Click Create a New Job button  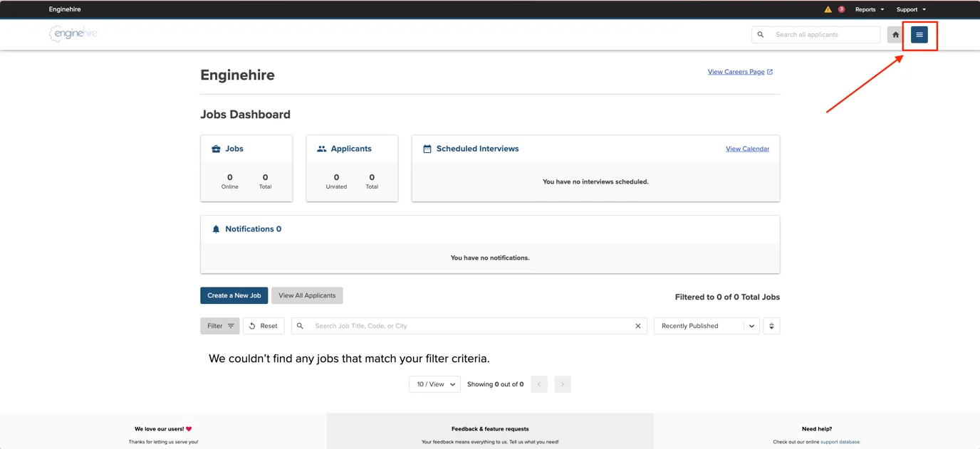pyautogui.click(x=234, y=295)
